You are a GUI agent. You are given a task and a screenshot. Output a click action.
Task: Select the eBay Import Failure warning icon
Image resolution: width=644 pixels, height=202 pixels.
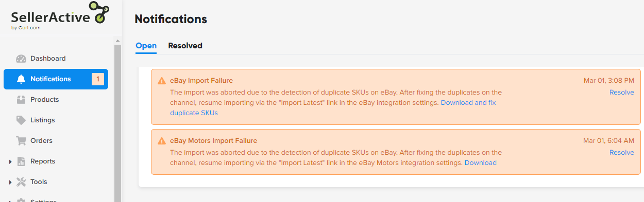click(162, 81)
